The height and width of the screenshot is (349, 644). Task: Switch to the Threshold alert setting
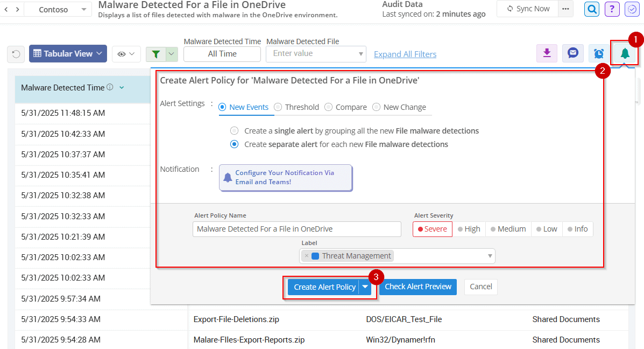point(279,107)
